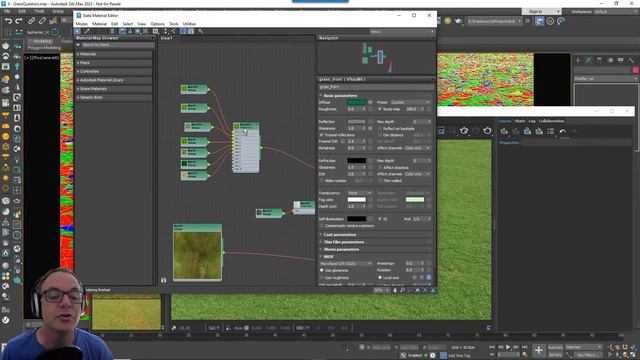Expand the Scene Materials group

coord(114,89)
